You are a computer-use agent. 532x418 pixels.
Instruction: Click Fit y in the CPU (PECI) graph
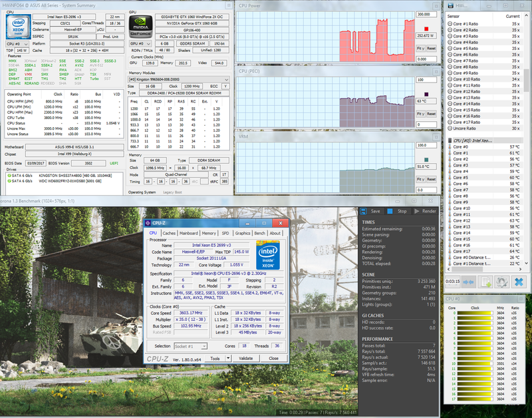420,114
